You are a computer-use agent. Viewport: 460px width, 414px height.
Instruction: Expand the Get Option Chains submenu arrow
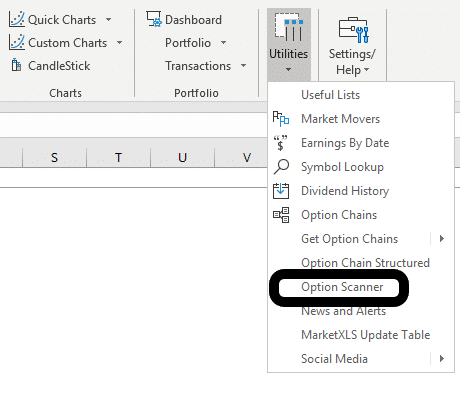(442, 239)
